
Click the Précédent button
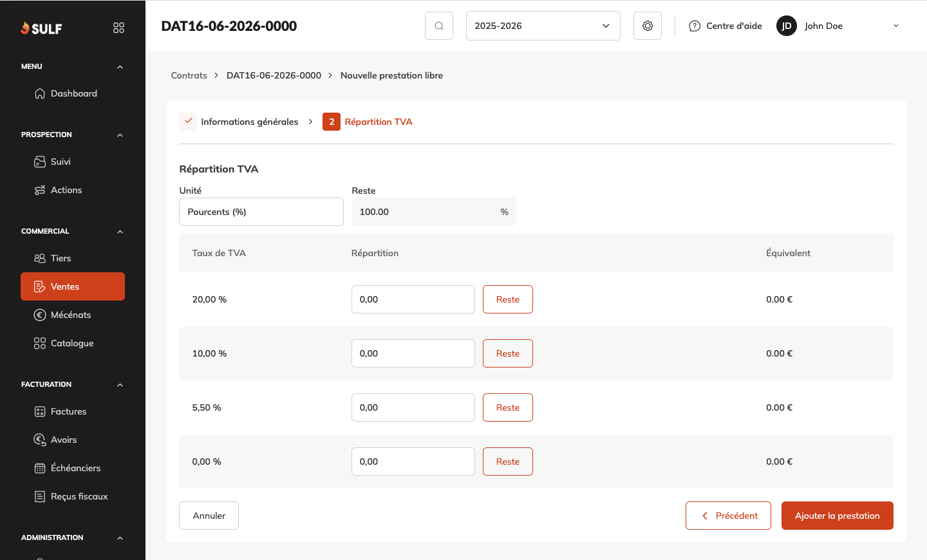click(x=728, y=516)
